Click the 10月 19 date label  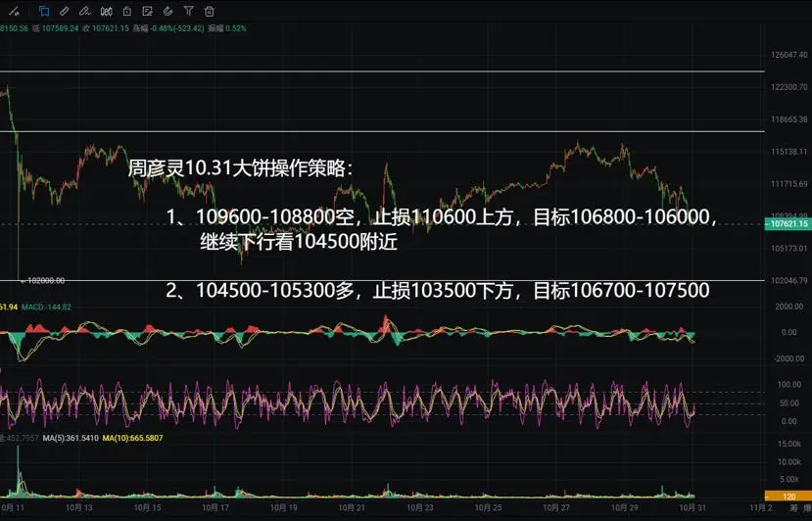pyautogui.click(x=283, y=508)
